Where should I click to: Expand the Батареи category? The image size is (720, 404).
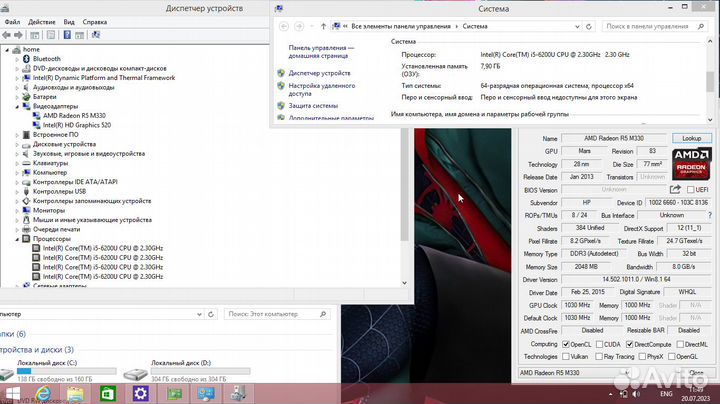[17, 97]
